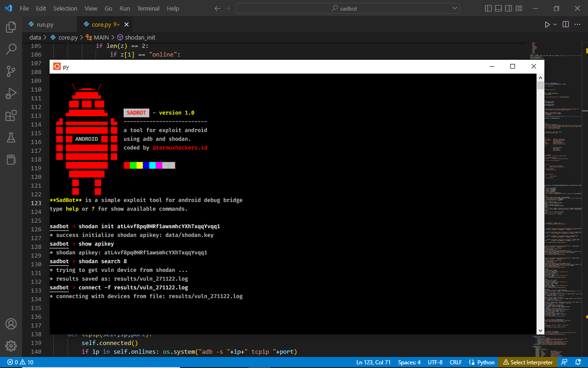Open the Help menu
The height and width of the screenshot is (368, 588).
[x=173, y=8]
